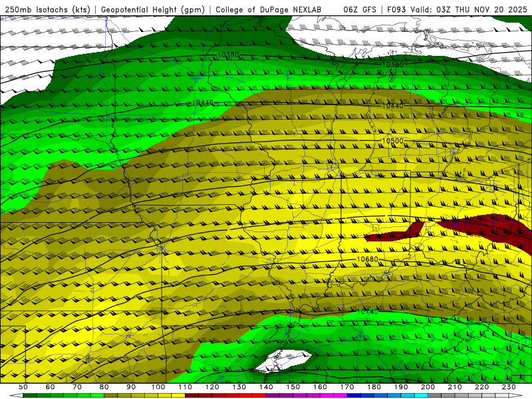532x399 pixels.
Task: Click the 130 label on the colorbar
Action: (x=239, y=387)
